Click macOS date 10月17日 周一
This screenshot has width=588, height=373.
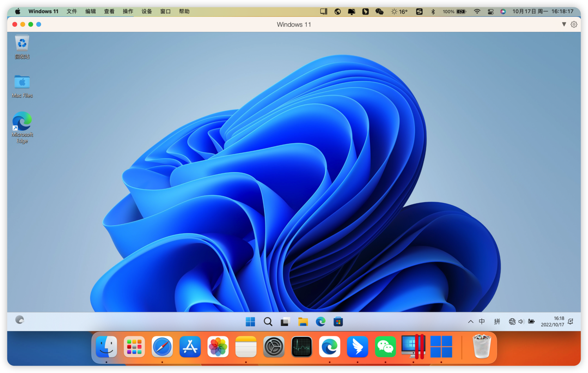pos(530,12)
